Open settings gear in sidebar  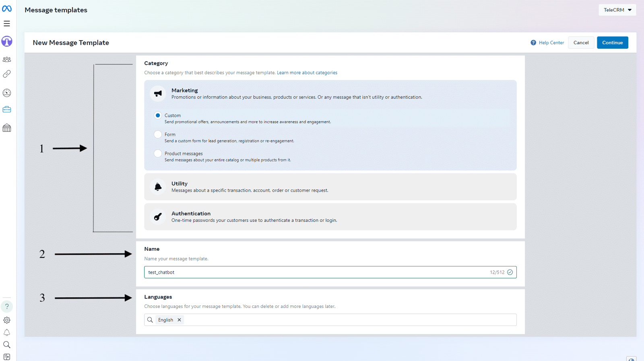click(x=7, y=320)
